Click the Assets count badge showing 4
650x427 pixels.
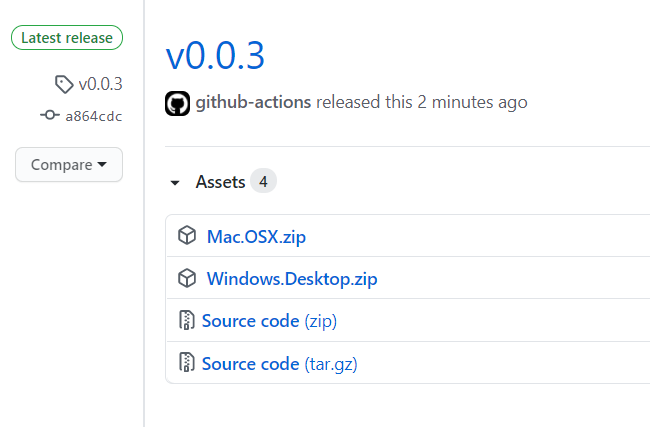point(263,181)
